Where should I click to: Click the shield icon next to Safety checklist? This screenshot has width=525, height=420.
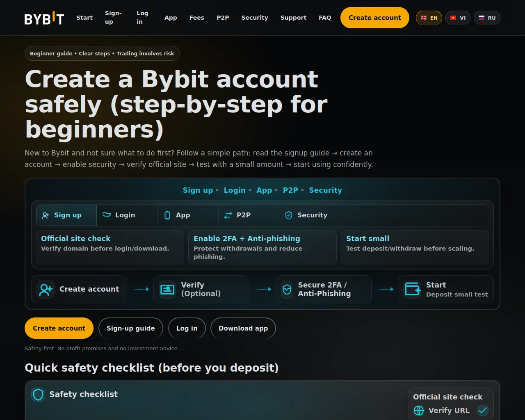click(x=38, y=395)
